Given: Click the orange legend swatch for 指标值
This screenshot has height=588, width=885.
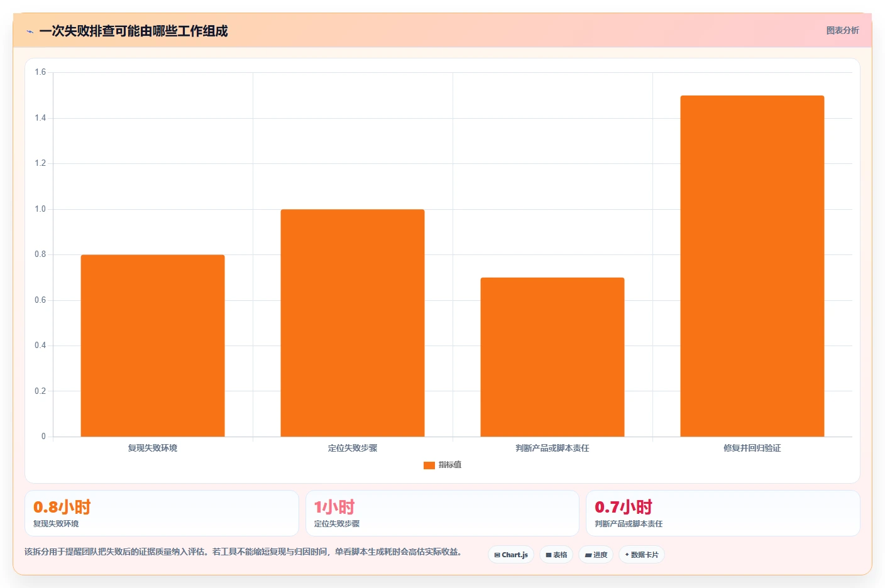Looking at the screenshot, I should (429, 465).
